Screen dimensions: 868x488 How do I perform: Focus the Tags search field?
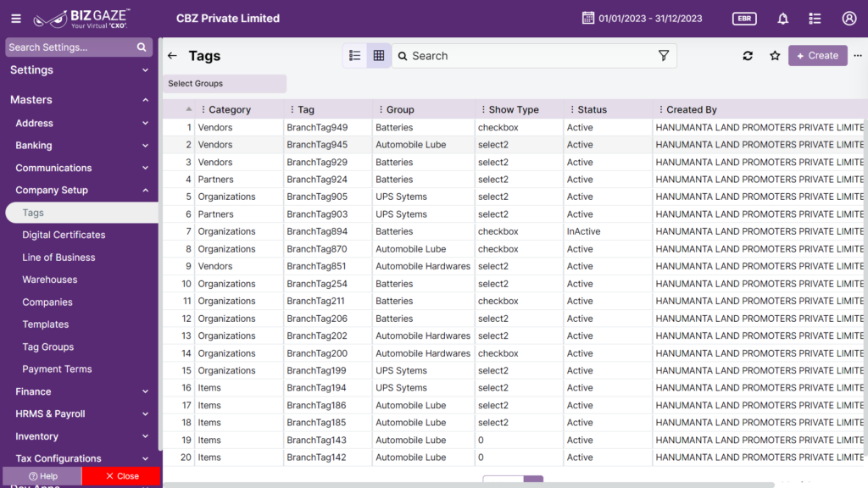tap(534, 56)
